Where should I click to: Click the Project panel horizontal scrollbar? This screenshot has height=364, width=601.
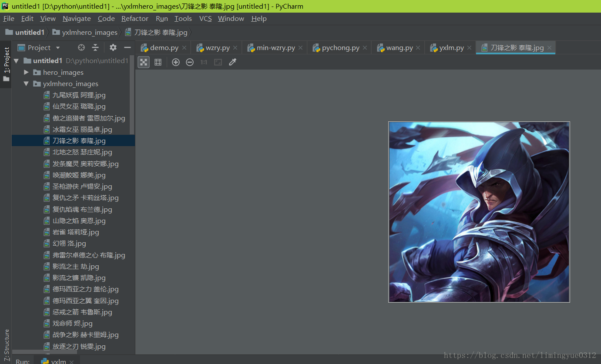click(44, 352)
